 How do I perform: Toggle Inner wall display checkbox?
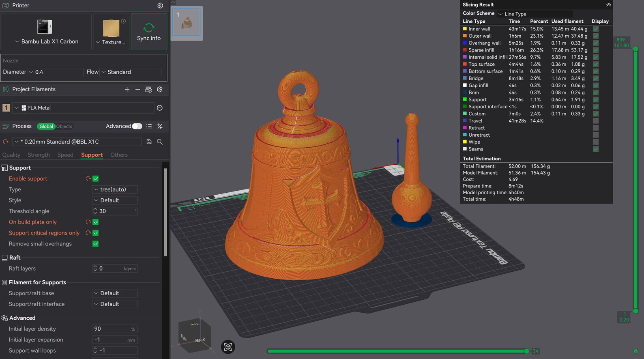pyautogui.click(x=596, y=29)
